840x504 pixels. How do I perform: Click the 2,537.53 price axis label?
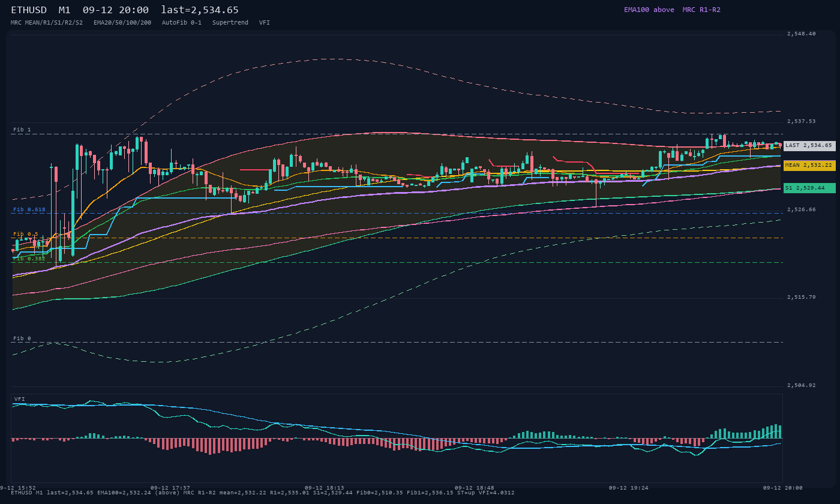pyautogui.click(x=802, y=122)
